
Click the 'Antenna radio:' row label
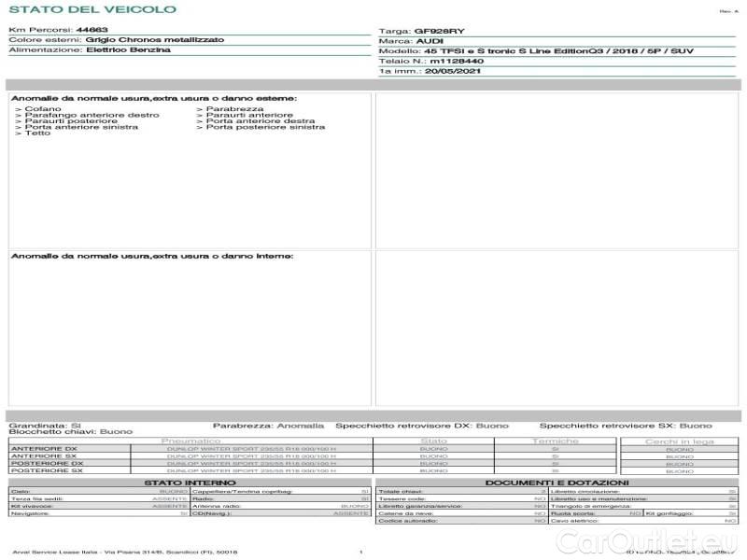click(x=217, y=506)
